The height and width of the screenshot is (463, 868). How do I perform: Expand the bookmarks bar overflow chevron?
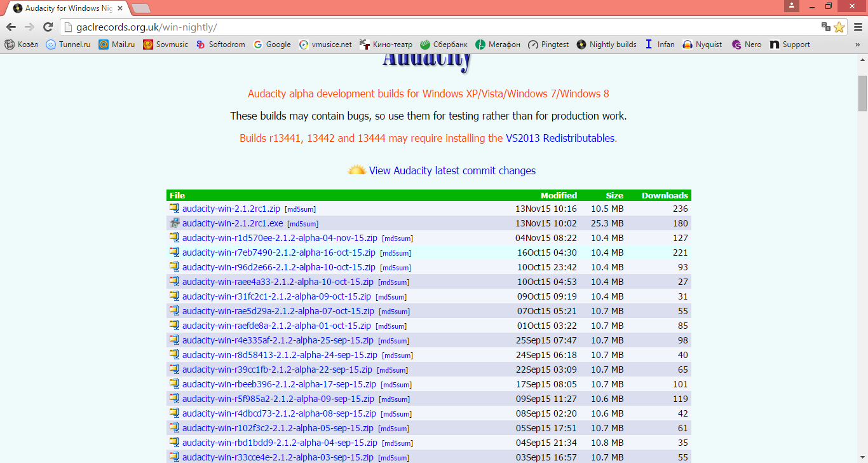point(857,45)
